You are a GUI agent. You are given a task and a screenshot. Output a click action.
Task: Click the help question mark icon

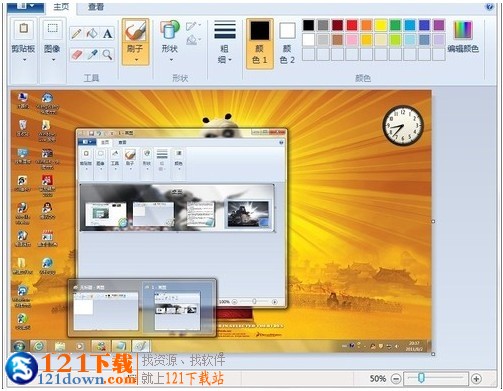tap(489, 6)
